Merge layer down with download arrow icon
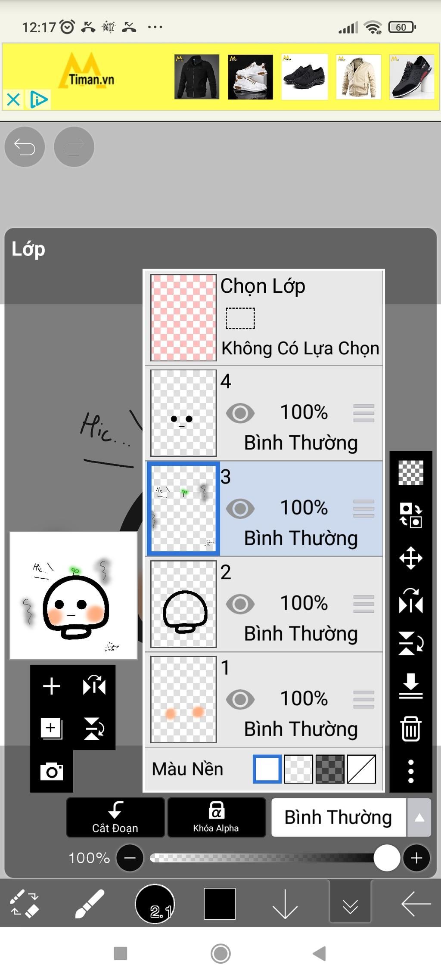The height and width of the screenshot is (980, 441). click(411, 685)
